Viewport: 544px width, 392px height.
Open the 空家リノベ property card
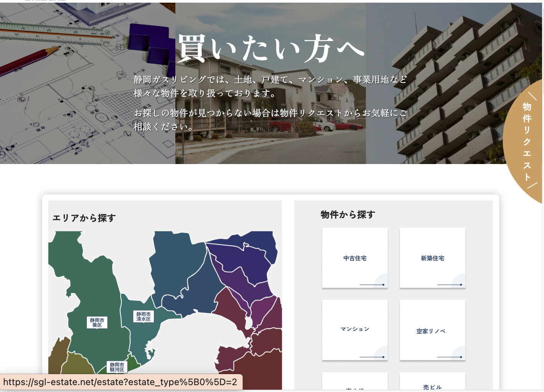point(432,330)
